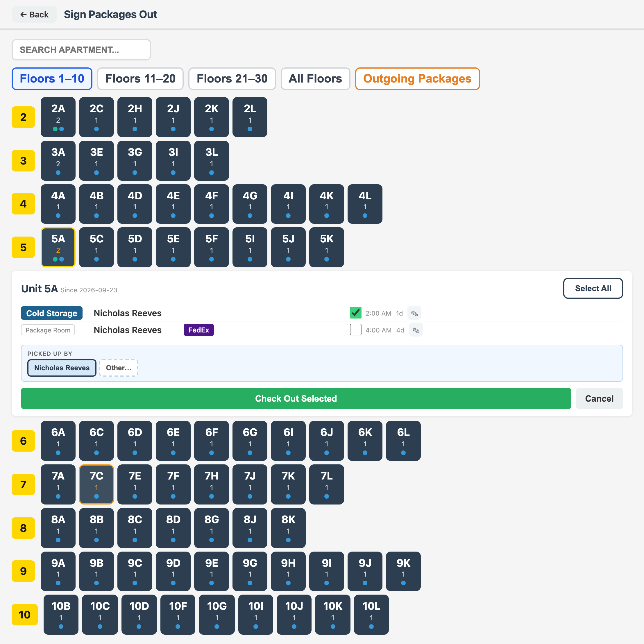Open Outgoing Packages view
Image resolution: width=644 pixels, height=644 pixels.
coord(417,79)
